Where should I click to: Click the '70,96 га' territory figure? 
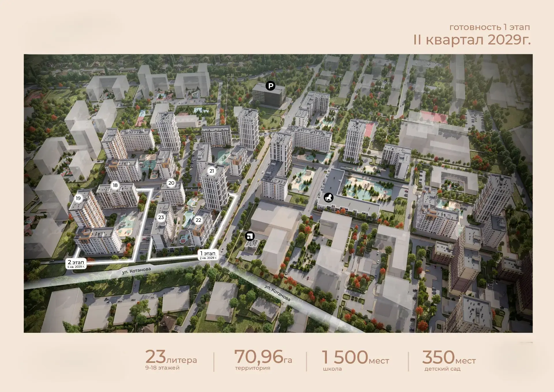[x=263, y=357]
